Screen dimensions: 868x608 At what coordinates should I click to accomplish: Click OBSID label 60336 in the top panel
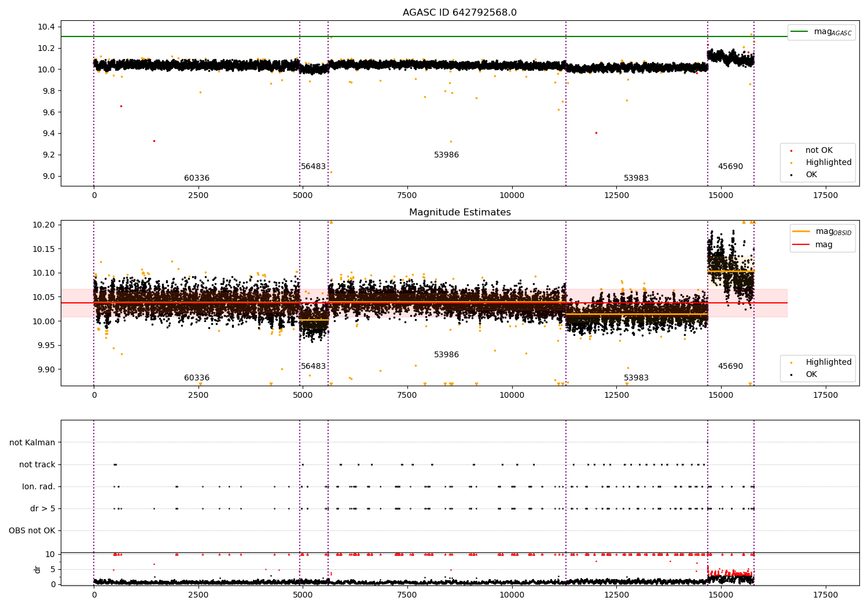197,178
